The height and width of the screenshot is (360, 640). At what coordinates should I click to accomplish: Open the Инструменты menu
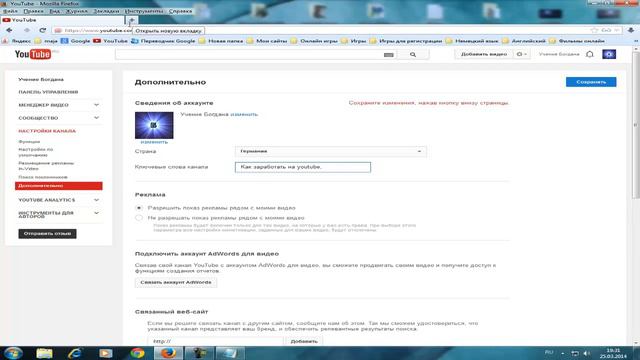pyautogui.click(x=144, y=11)
